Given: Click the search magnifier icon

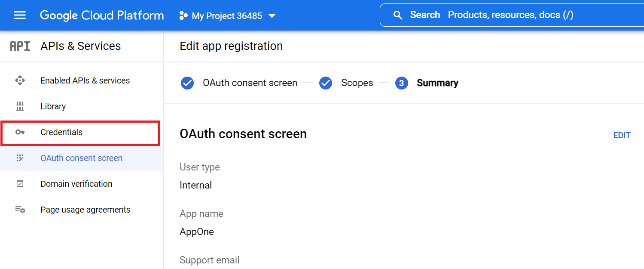Looking at the screenshot, I should (398, 15).
